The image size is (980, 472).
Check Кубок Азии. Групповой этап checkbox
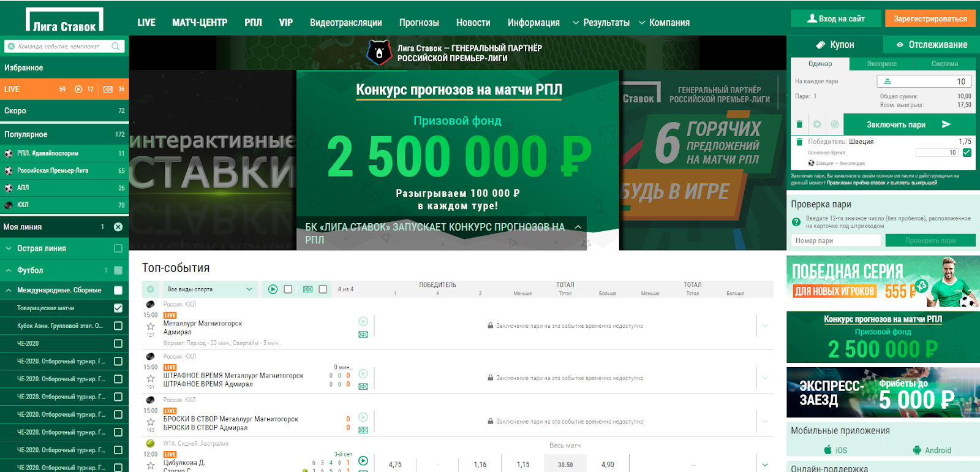118,325
